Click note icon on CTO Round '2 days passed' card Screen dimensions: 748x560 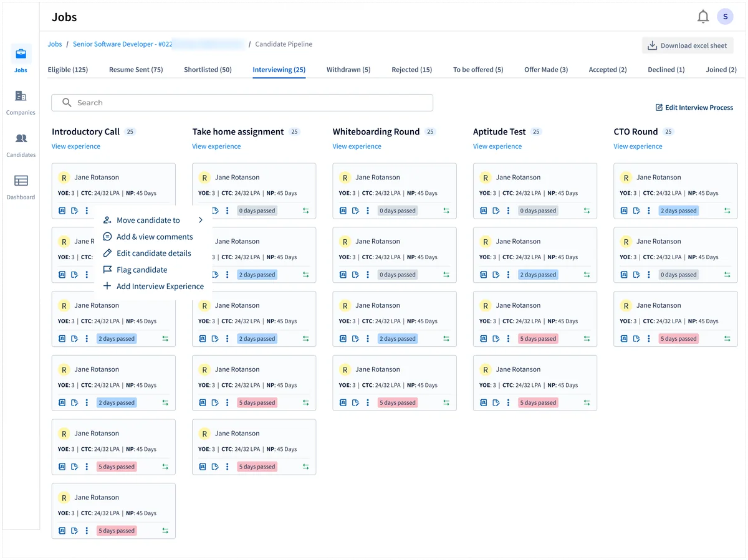[636, 211]
